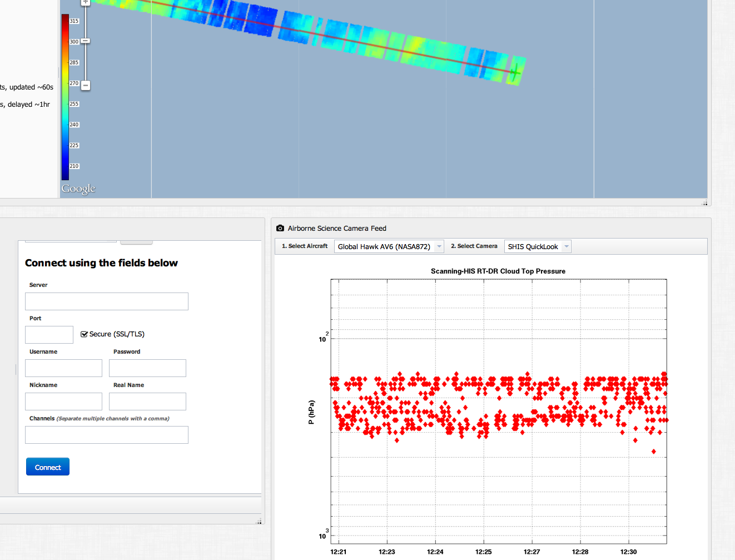Click the camera icon beside Airborne Science Camera Feed
This screenshot has height=560, width=735.
280,228
